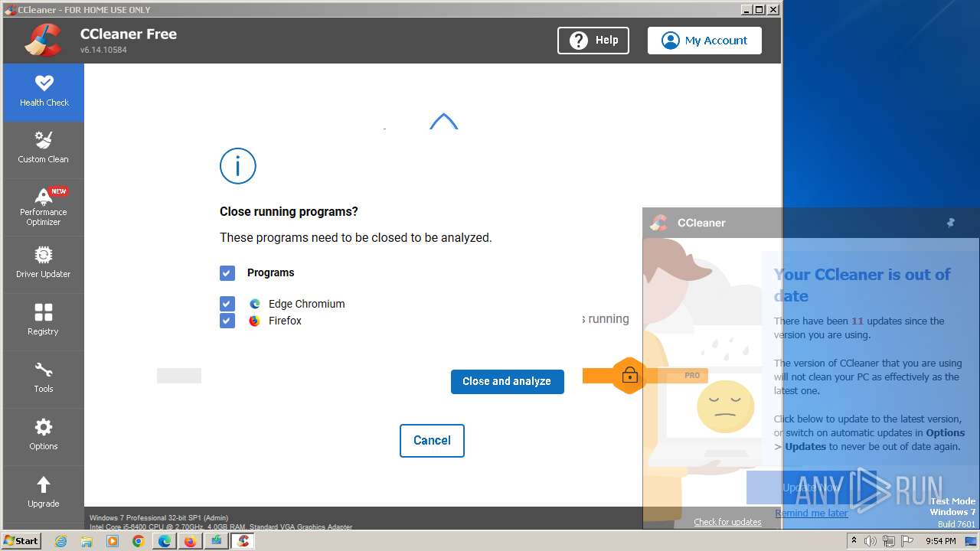Click the Remind me later link

(x=811, y=513)
